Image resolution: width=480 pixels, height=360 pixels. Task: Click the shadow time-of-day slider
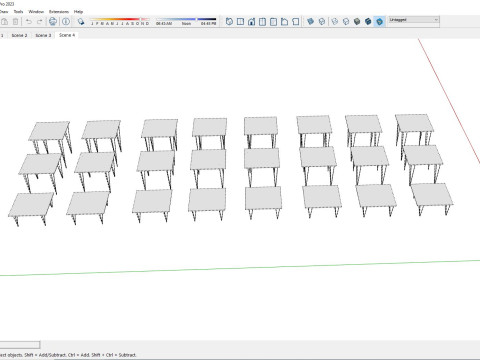coord(186,19)
